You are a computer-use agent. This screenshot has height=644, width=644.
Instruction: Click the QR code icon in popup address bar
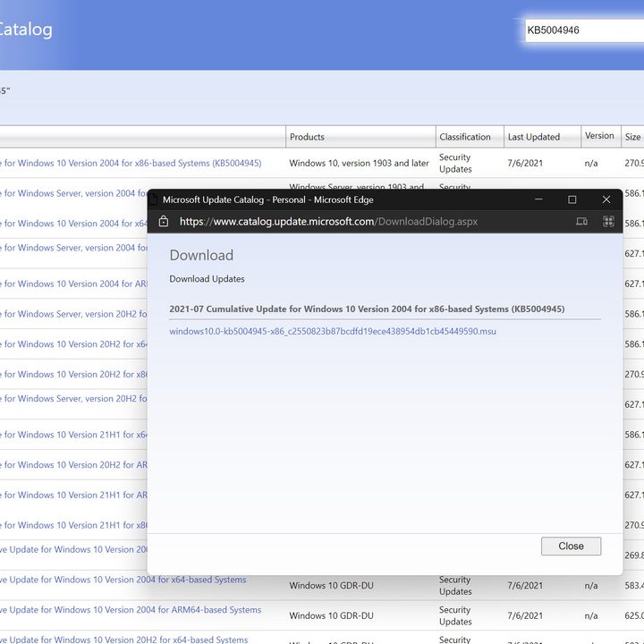coord(608,222)
